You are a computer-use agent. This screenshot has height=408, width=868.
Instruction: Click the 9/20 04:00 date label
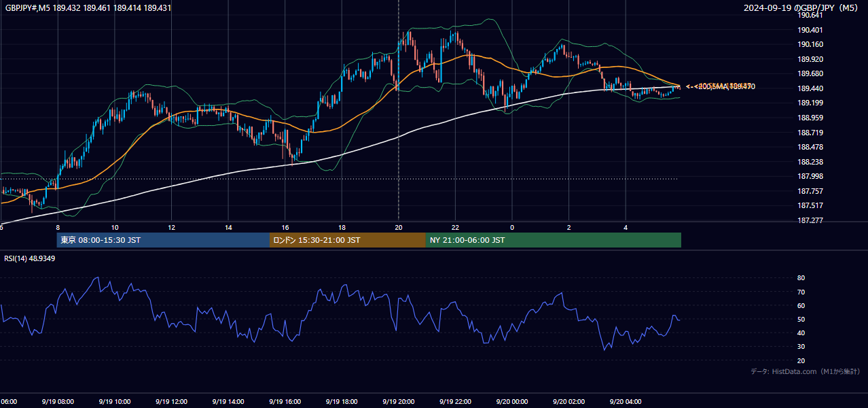tap(625, 402)
